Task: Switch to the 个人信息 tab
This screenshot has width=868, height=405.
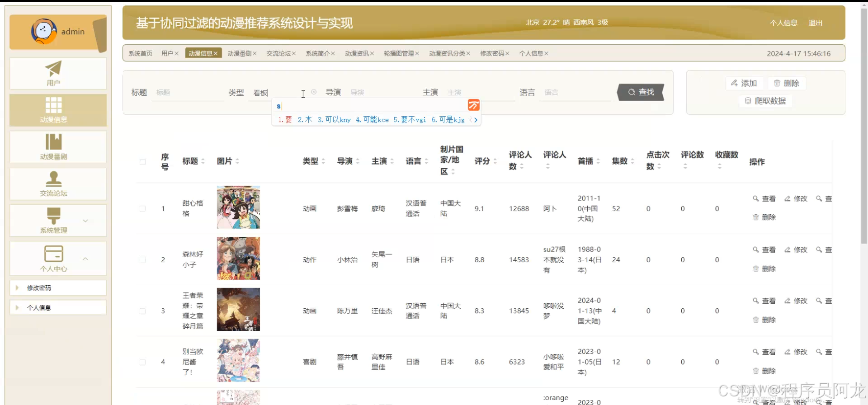Action: (533, 53)
